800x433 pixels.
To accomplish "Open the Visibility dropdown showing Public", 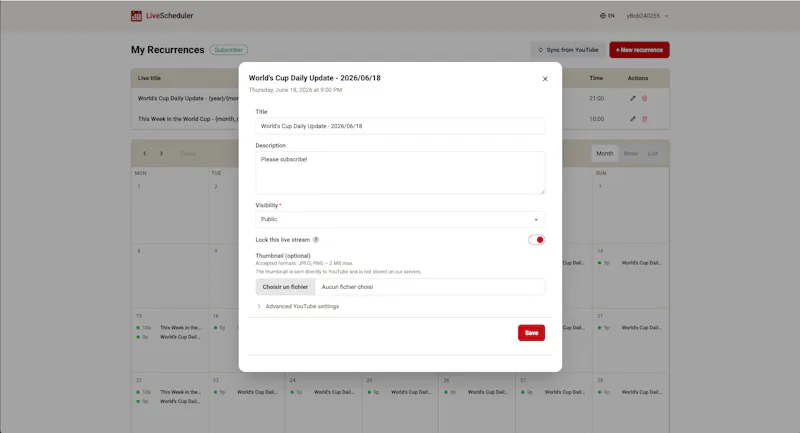I will click(400, 219).
